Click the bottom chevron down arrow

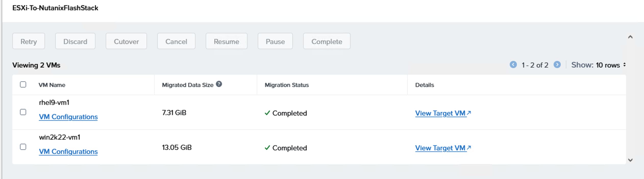tap(630, 160)
